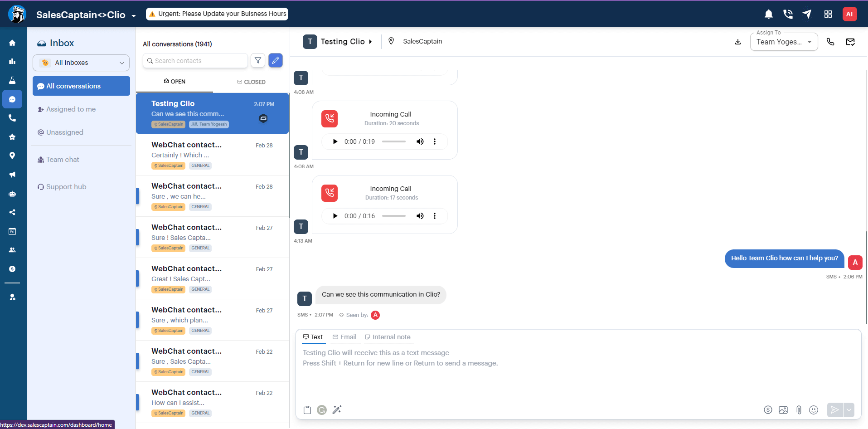
Task: Open the emoji picker in the composer
Action: coord(814,410)
